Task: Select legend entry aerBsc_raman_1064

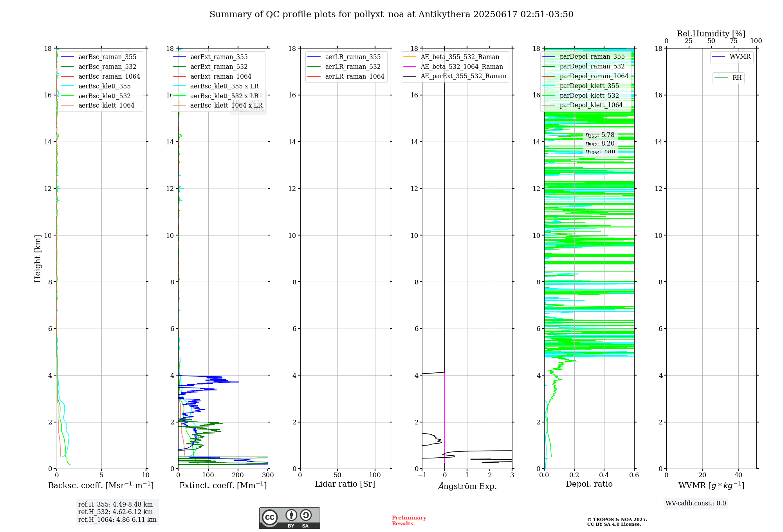Action: click(101, 77)
